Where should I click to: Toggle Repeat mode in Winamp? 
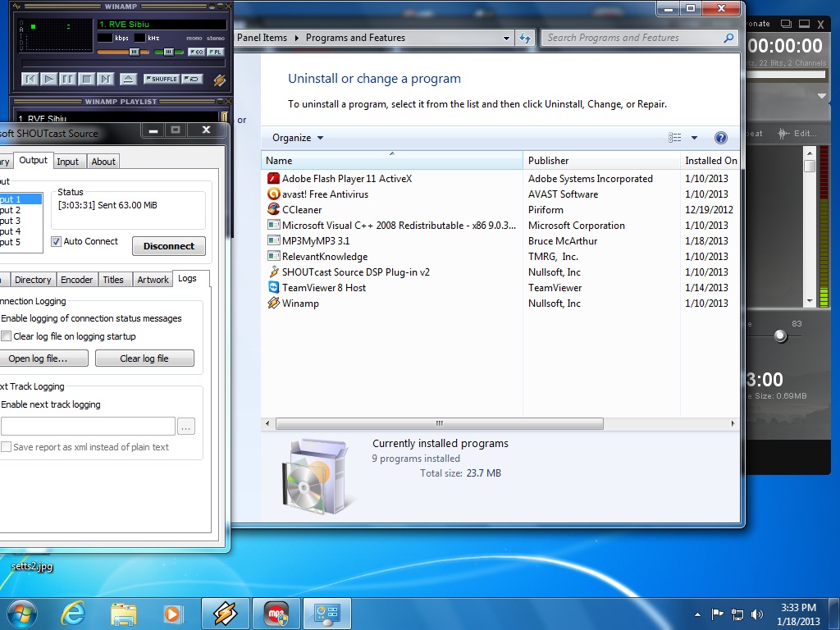pyautogui.click(x=192, y=79)
